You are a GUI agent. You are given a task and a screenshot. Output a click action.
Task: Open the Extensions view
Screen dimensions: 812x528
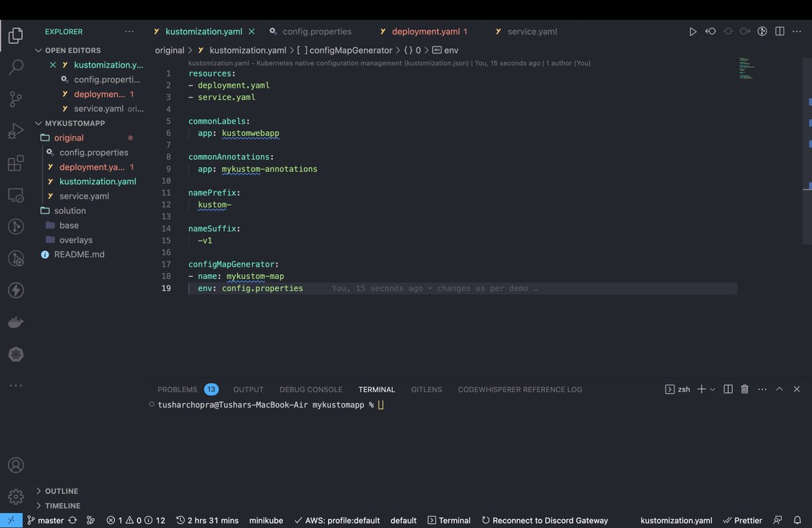(x=16, y=164)
